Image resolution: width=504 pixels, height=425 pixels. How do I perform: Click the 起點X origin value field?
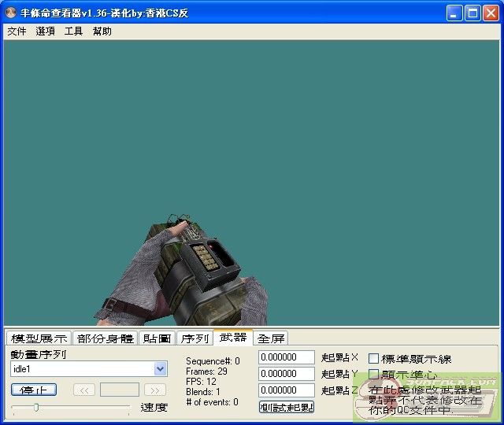click(287, 358)
